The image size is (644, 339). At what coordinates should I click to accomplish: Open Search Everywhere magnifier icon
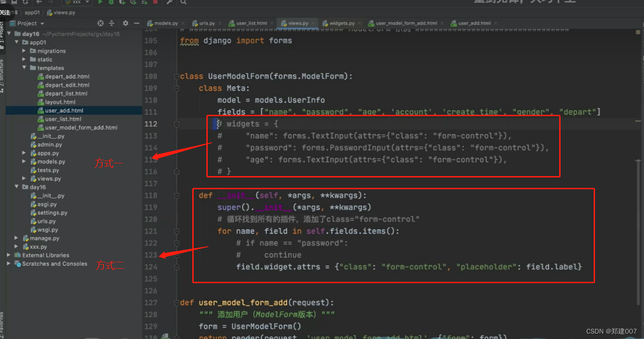pos(182,3)
